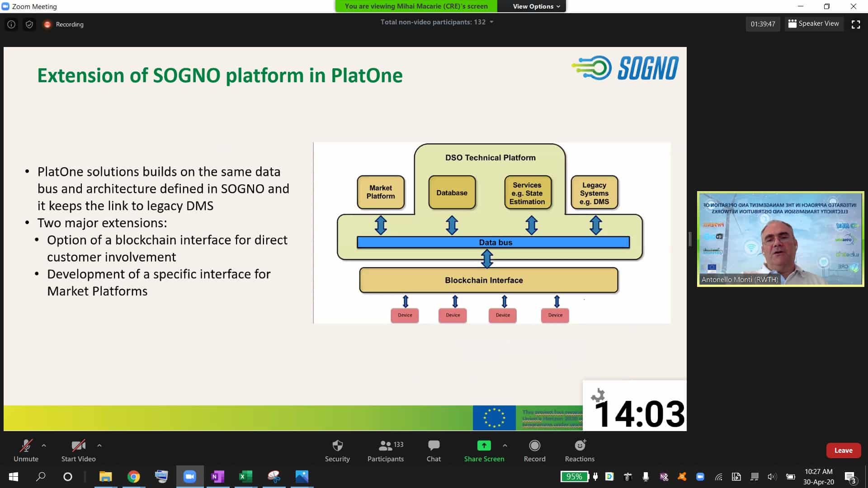The width and height of the screenshot is (868, 488).
Task: Open the Reactions menu
Action: 580,450
